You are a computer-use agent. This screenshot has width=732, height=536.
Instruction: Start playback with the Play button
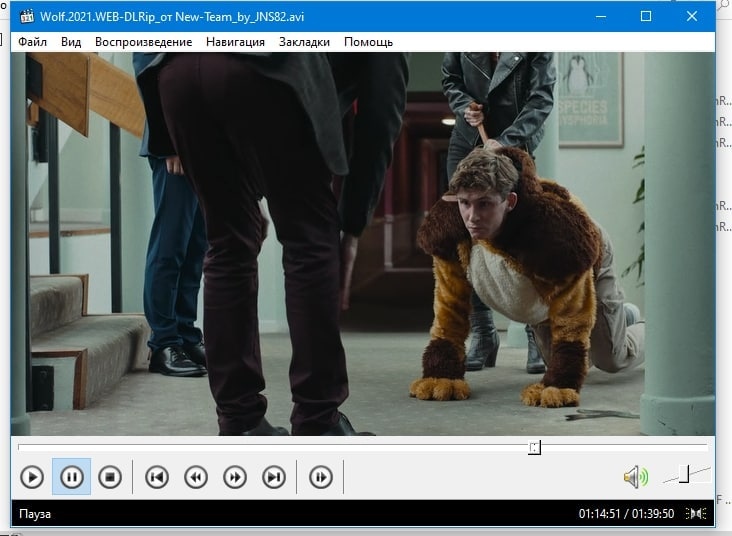coord(32,477)
